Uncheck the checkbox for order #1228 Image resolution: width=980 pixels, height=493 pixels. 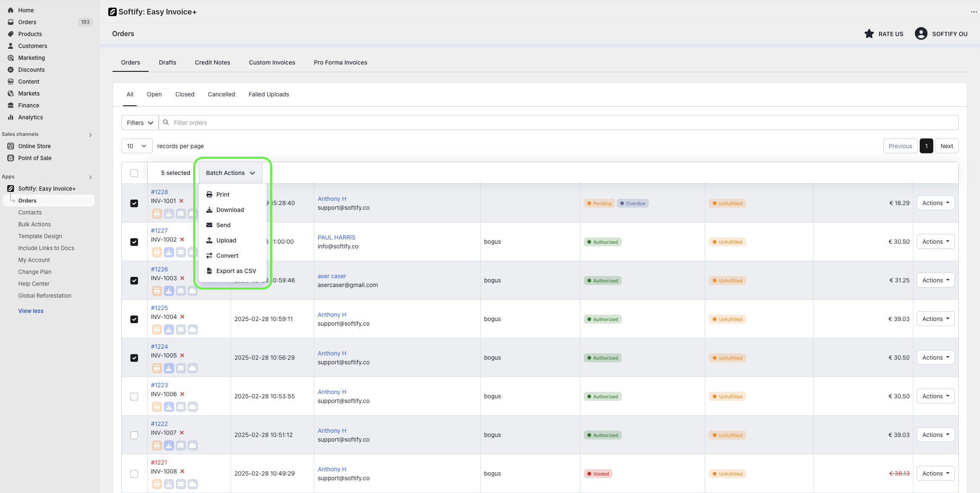click(x=134, y=203)
